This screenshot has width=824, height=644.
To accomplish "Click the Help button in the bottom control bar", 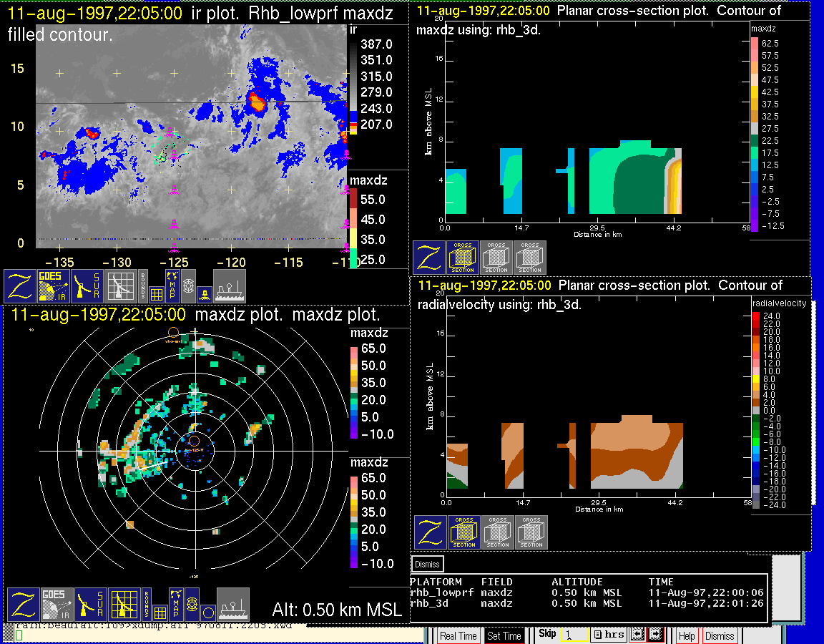I will 687,635.
